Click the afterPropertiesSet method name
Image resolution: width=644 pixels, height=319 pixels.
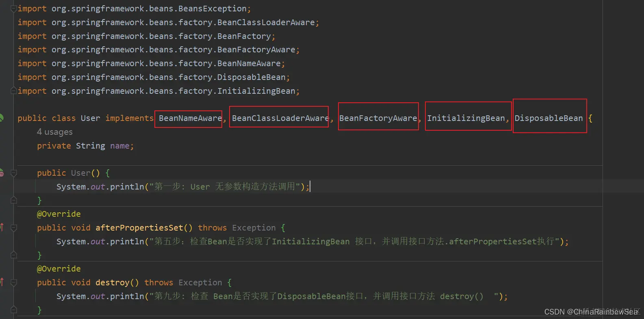click(x=139, y=228)
